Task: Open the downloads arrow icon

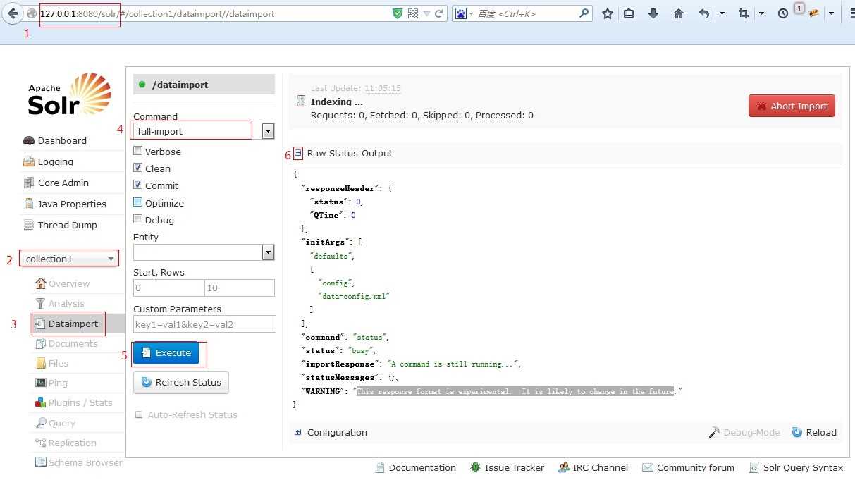Action: tap(653, 13)
